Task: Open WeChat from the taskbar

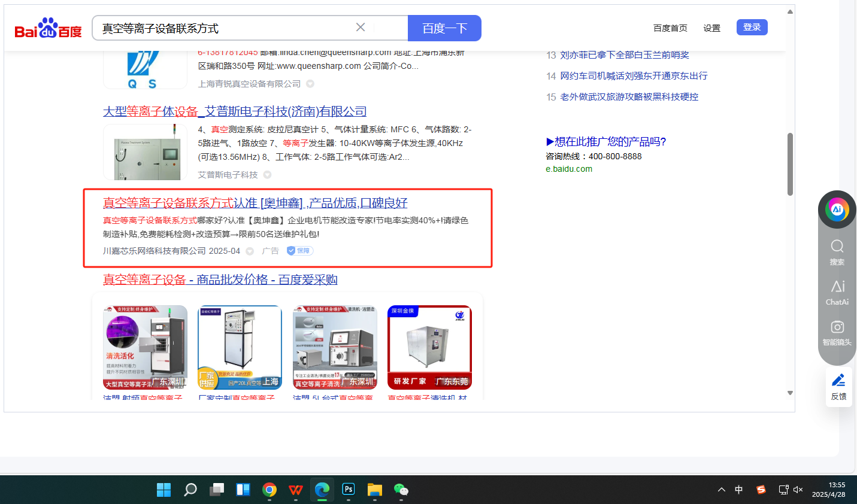Action: [401, 490]
